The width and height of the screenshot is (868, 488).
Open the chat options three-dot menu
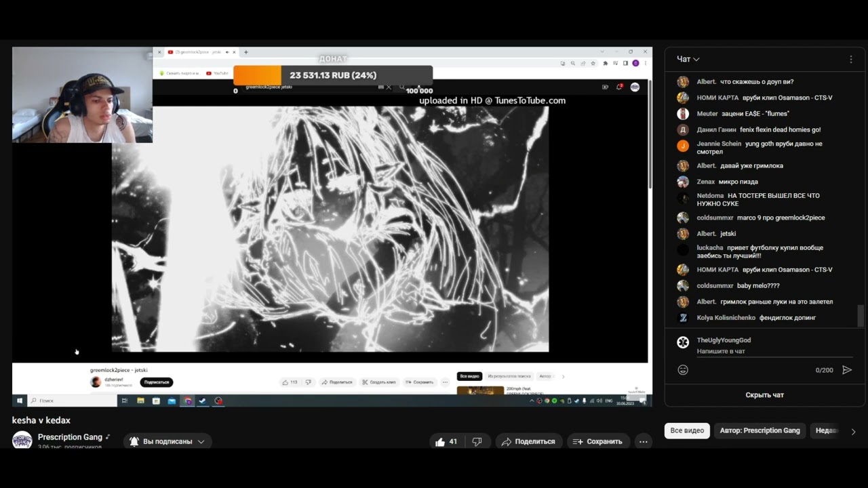(851, 59)
